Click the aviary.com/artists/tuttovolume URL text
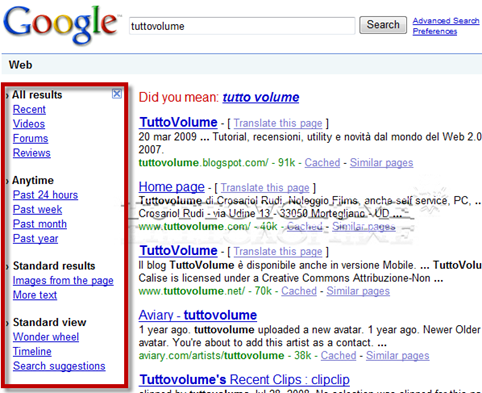 (x=211, y=355)
